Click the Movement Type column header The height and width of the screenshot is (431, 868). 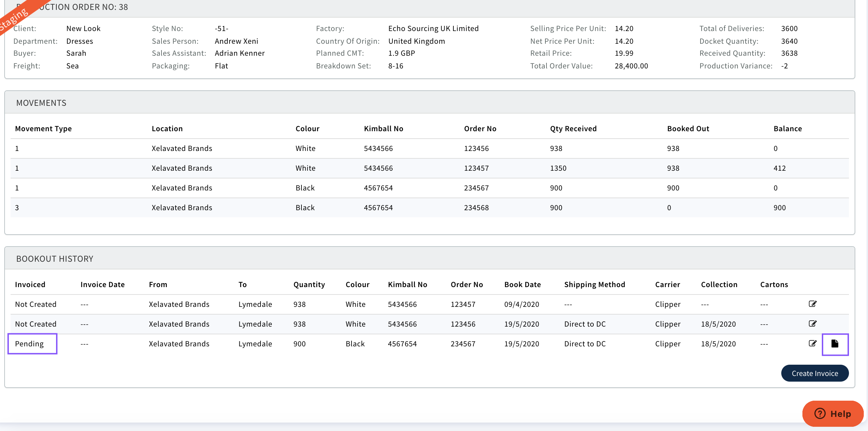tap(43, 129)
